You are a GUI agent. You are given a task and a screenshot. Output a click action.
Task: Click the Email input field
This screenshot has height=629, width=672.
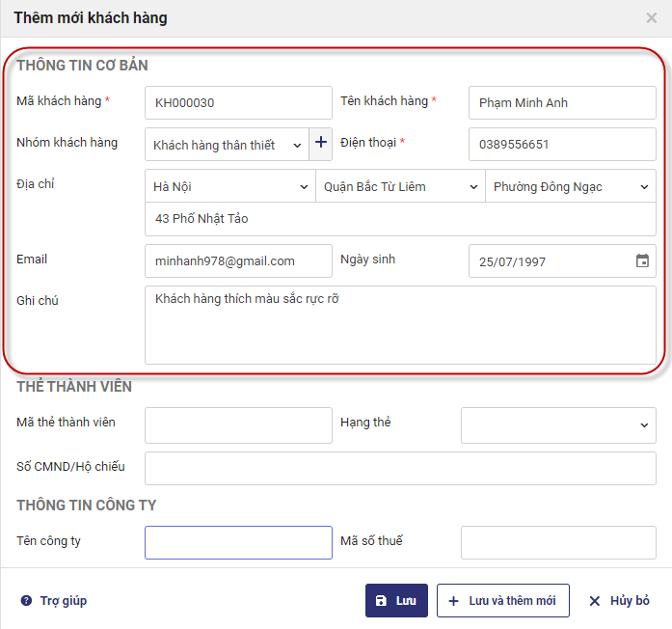click(238, 260)
